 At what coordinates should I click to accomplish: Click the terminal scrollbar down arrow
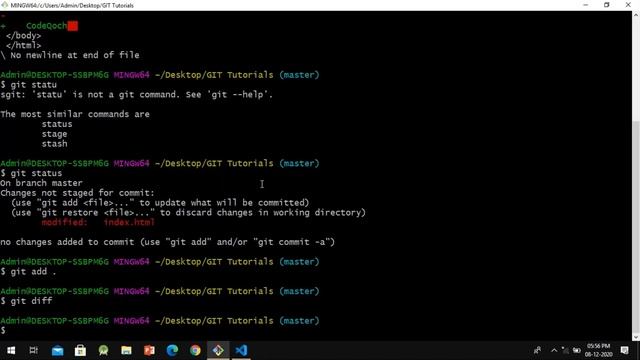click(636, 337)
